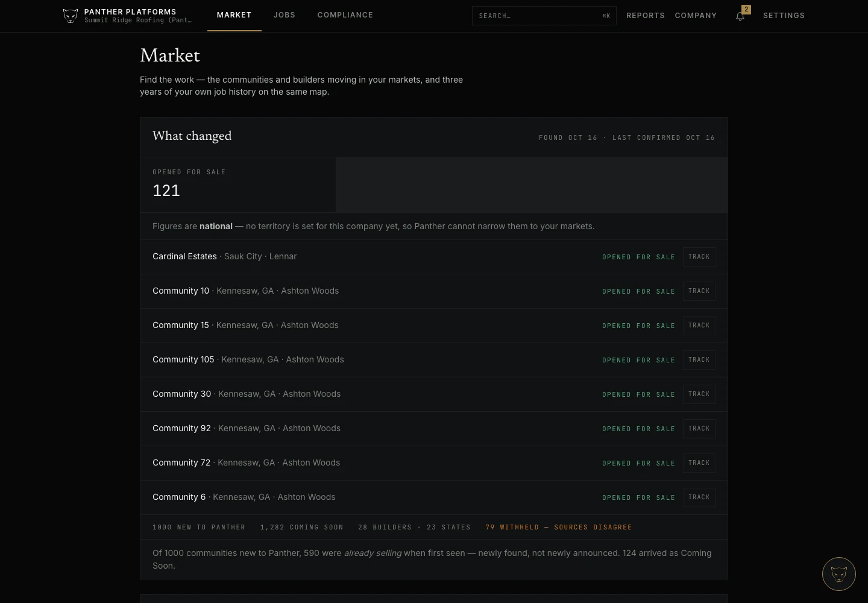Open the notifications bell
Screen dimensions: 868x603
(x=740, y=16)
